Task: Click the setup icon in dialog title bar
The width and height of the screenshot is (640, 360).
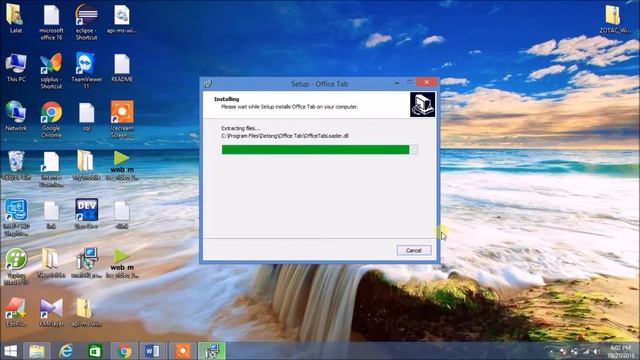Action: coord(208,84)
